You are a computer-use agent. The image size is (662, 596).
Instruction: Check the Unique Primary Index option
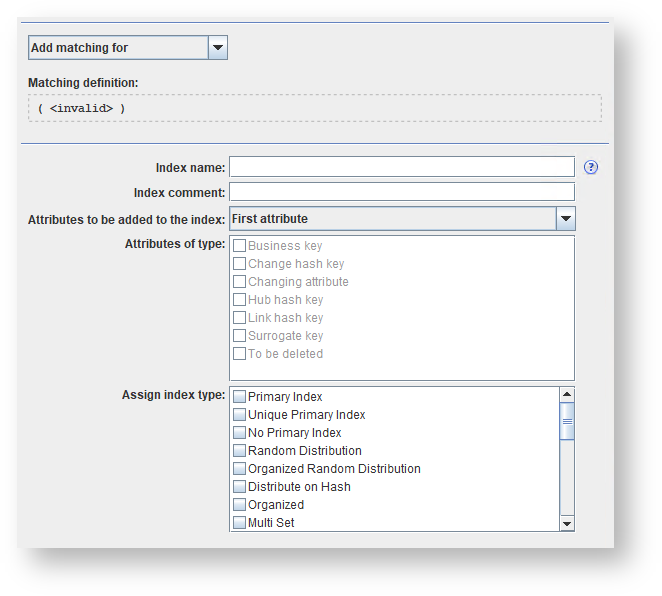coord(240,415)
